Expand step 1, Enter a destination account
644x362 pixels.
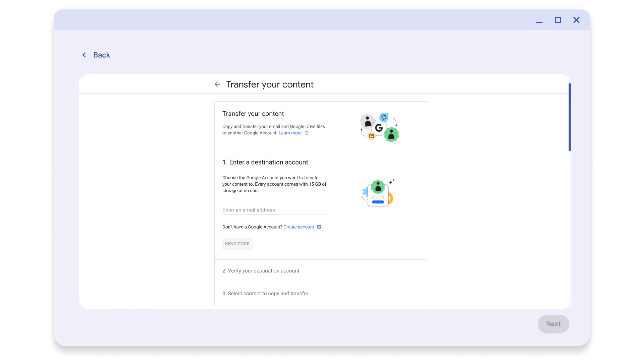[265, 162]
